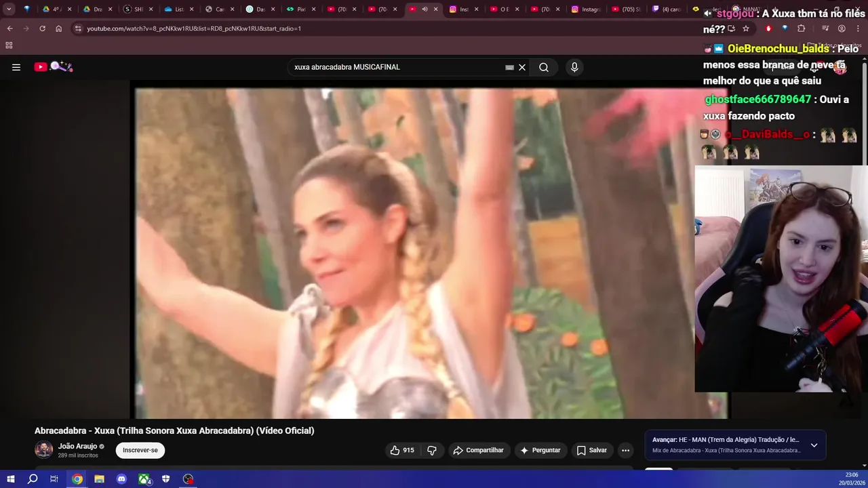Screen dimensions: 868x488
Task: Open Windows taskbar search
Action: click(32, 479)
